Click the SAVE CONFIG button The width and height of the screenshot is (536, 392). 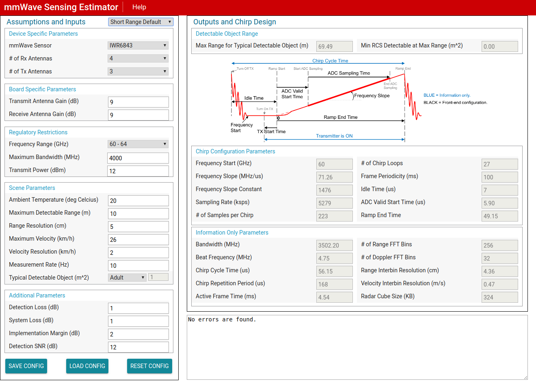pyautogui.click(x=26, y=366)
